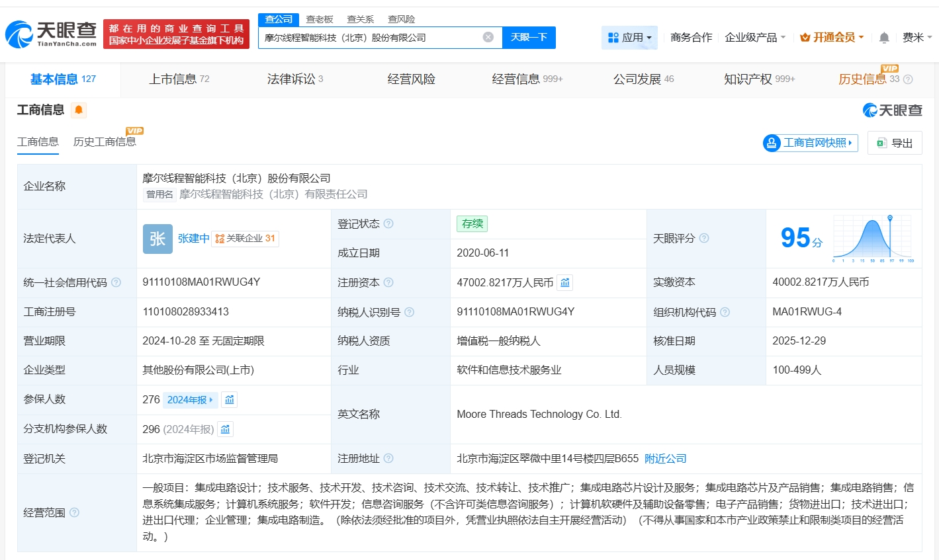Click the notification bell icon in header
This screenshot has width=939, height=560.
[884, 38]
